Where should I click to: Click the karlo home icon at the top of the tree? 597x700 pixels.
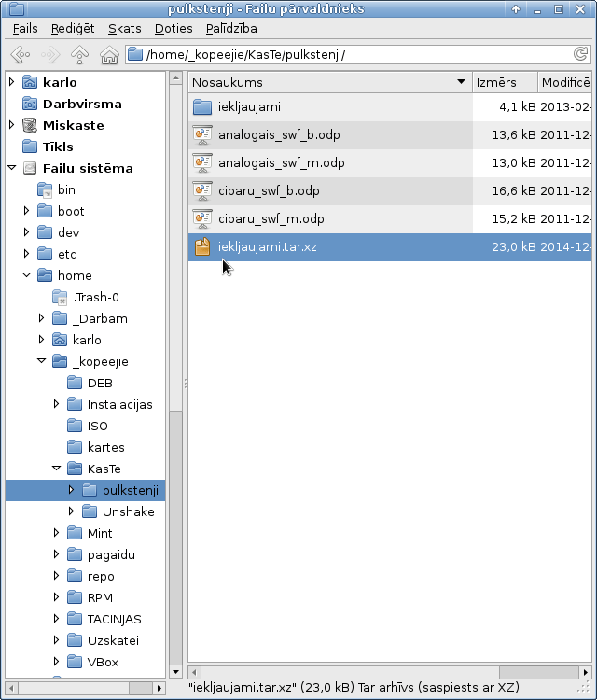click(30, 82)
